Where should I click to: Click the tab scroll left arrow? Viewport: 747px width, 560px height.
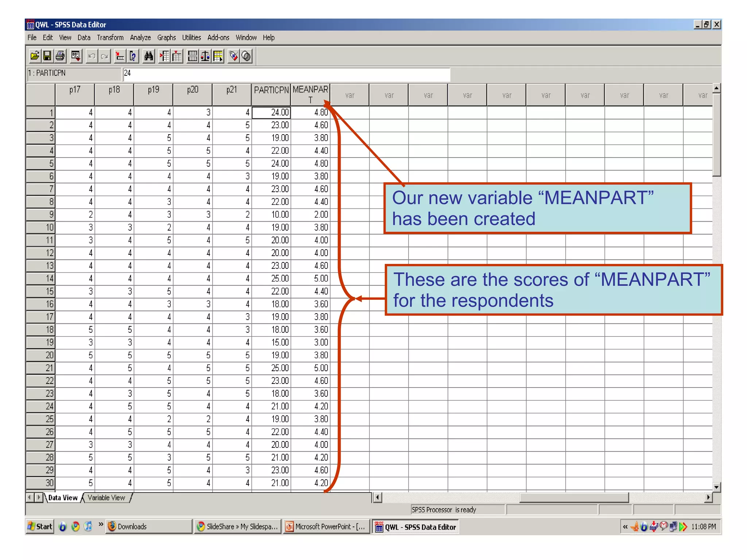(30, 497)
